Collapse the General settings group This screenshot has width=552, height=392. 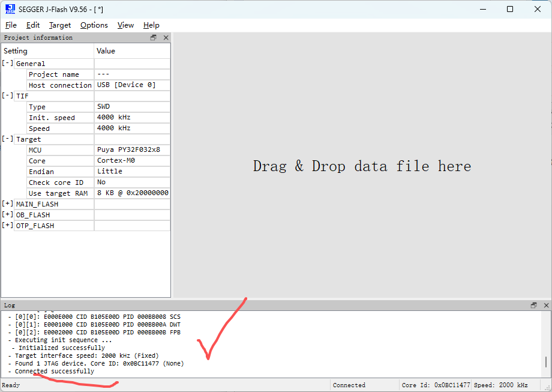pyautogui.click(x=7, y=64)
